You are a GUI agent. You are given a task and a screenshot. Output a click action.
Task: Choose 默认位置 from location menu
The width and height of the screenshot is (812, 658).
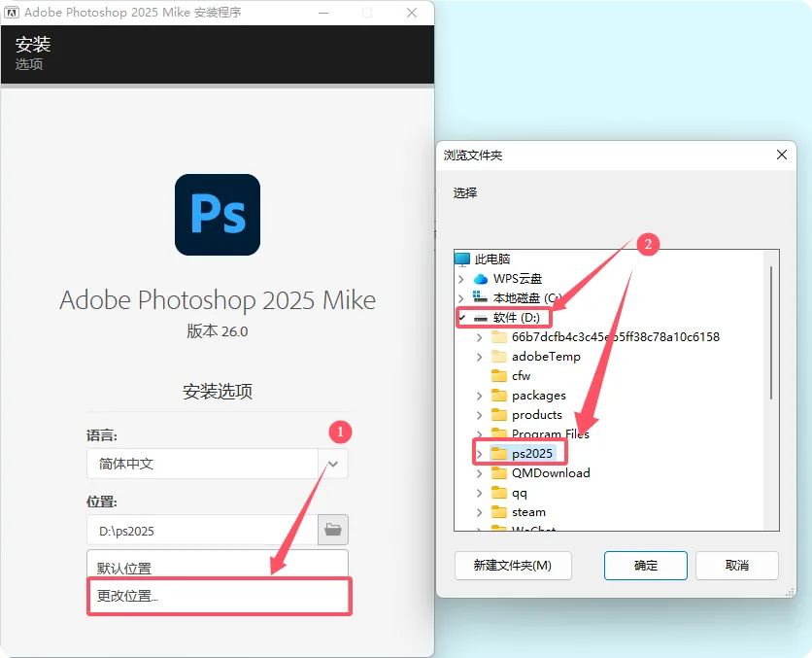[218, 568]
